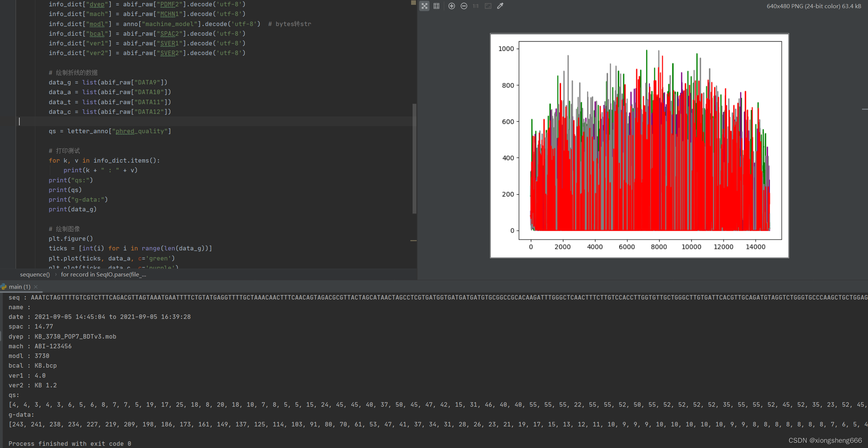868x448 pixels.
Task: Click the line data_t with DATA11
Action: click(x=110, y=102)
